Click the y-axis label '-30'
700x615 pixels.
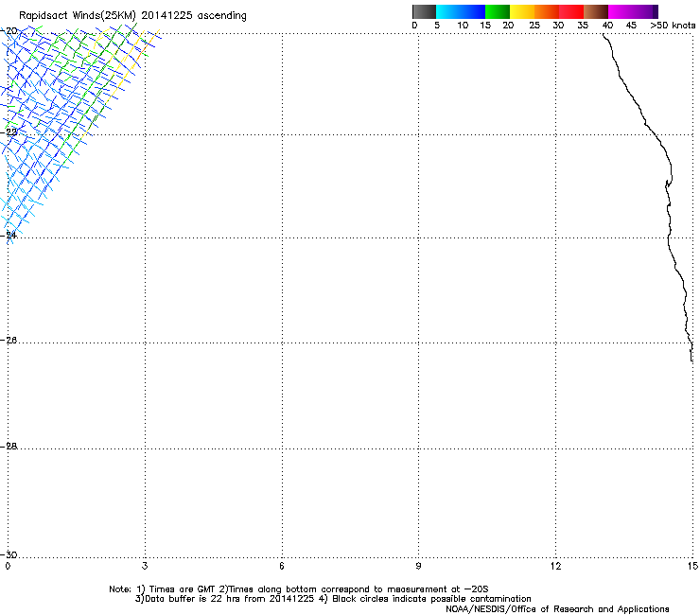(9, 554)
